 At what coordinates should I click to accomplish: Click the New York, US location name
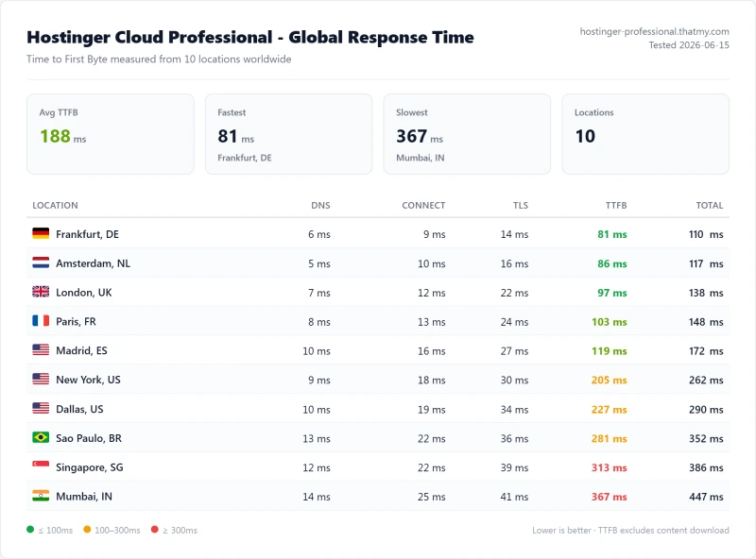[x=88, y=380]
